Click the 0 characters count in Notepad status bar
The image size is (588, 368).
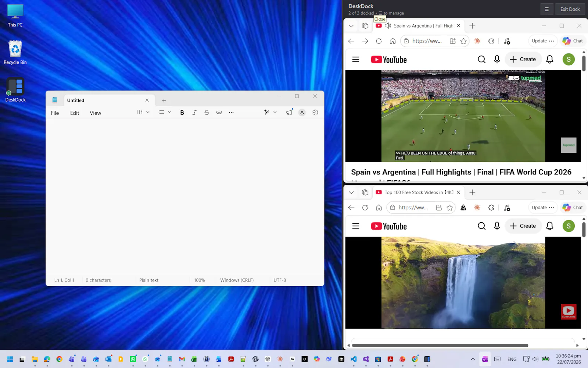98,280
